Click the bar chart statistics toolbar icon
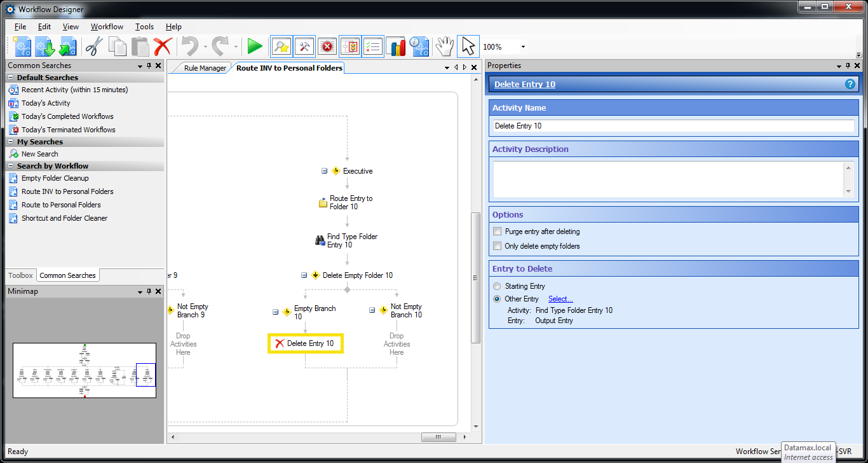Screen dimensions: 868x463 click(396, 46)
